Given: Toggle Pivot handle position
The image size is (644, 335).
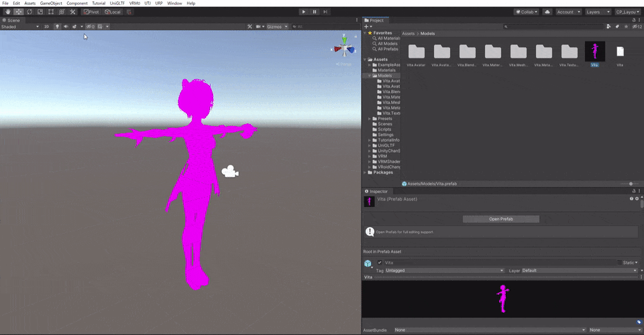Looking at the screenshot, I should click(x=91, y=12).
